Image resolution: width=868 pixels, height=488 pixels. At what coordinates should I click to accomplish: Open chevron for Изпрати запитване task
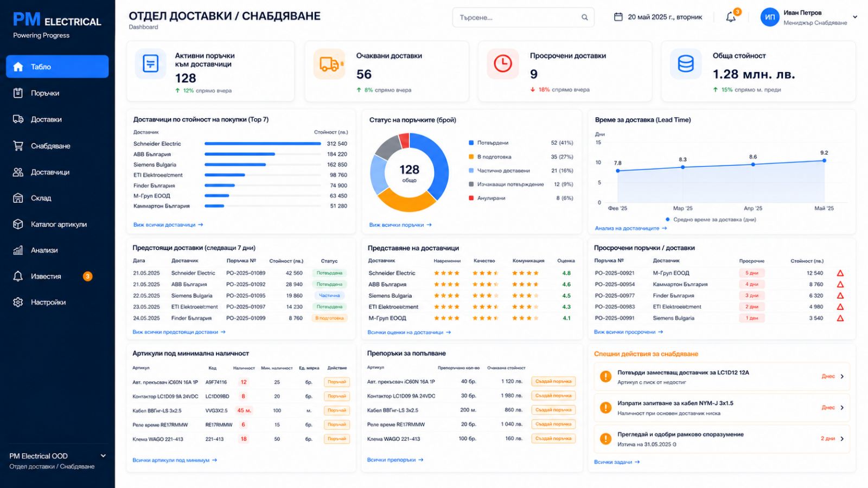[x=842, y=407]
